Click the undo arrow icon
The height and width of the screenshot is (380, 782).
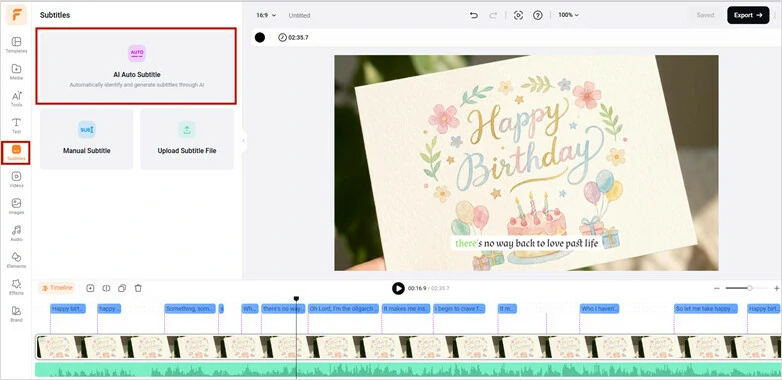pyautogui.click(x=474, y=15)
